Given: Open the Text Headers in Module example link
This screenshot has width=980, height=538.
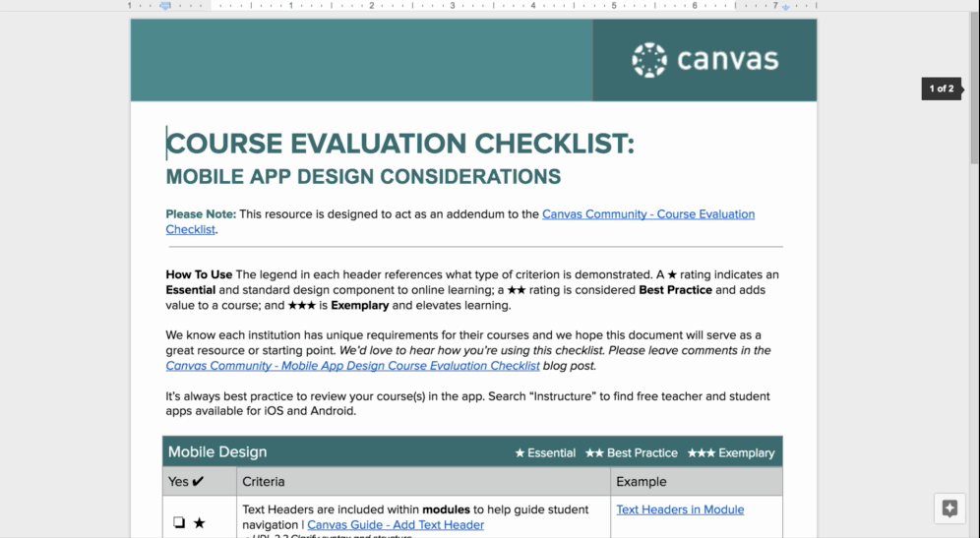Looking at the screenshot, I should coord(680,509).
